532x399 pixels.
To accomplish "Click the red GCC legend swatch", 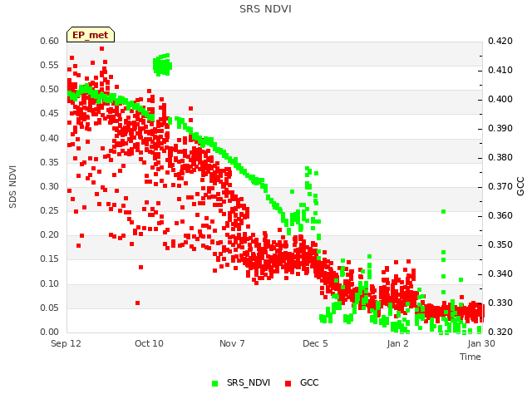I will (288, 383).
